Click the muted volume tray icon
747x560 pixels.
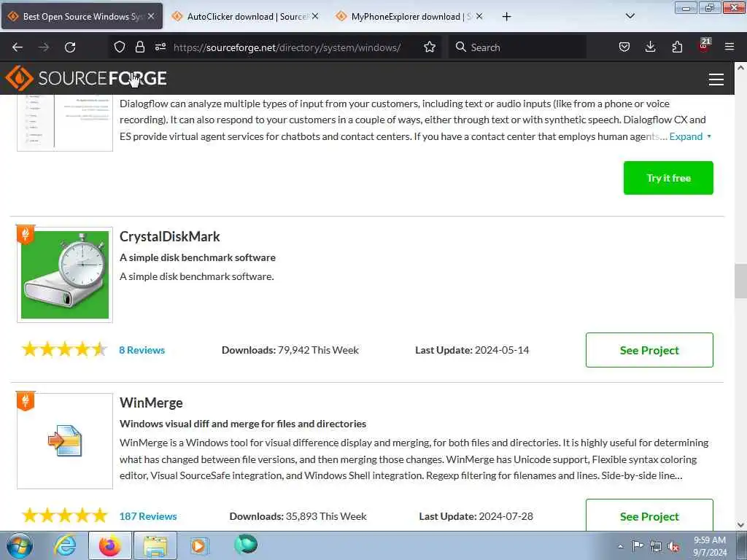(x=673, y=547)
